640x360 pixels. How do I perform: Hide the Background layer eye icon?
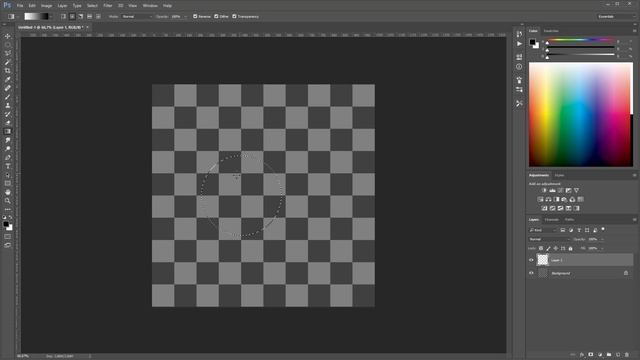[531, 273]
